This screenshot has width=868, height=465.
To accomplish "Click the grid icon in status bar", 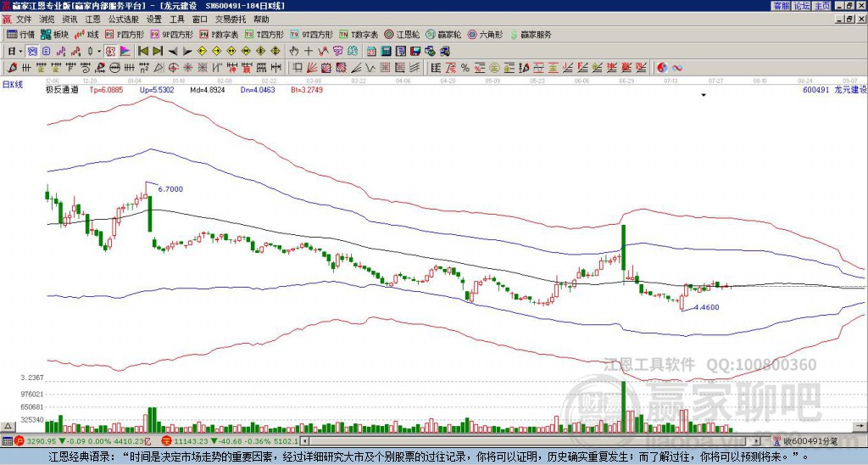I will (x=7, y=441).
